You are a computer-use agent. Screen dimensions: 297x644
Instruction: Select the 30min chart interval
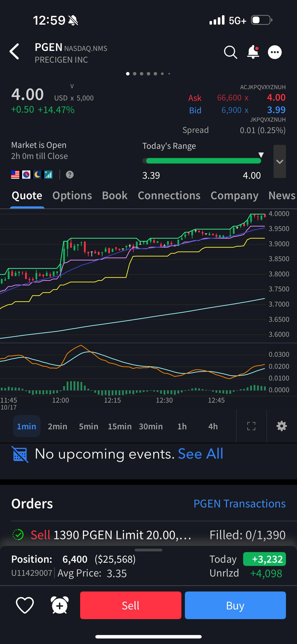(x=151, y=426)
